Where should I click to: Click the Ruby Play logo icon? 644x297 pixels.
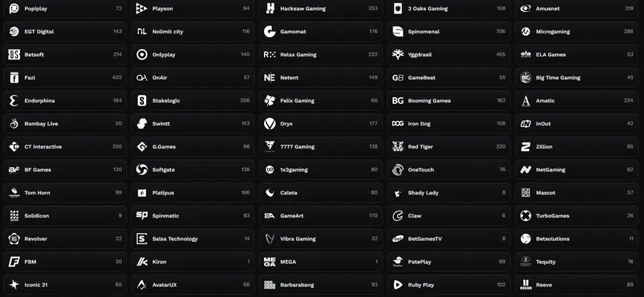click(398, 284)
